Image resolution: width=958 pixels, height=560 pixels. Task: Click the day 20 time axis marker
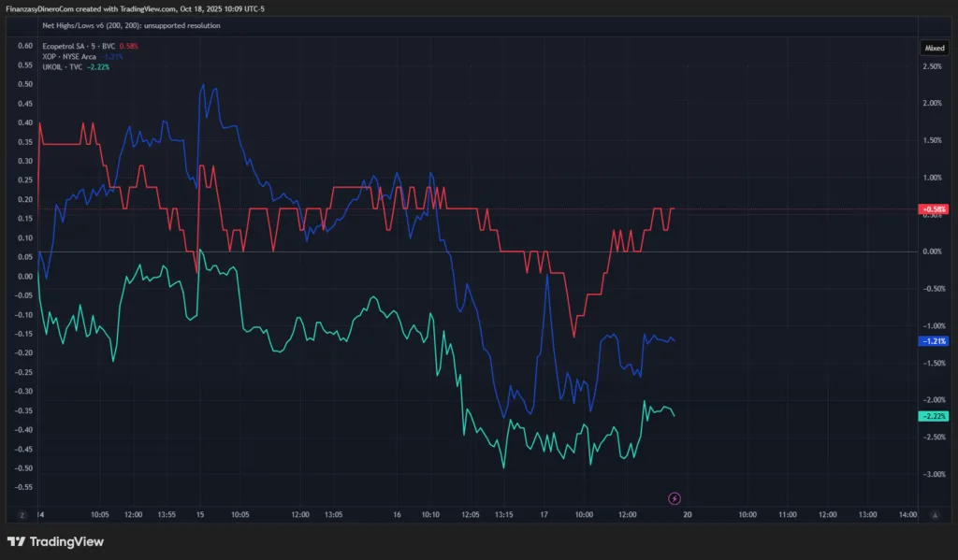[688, 514]
